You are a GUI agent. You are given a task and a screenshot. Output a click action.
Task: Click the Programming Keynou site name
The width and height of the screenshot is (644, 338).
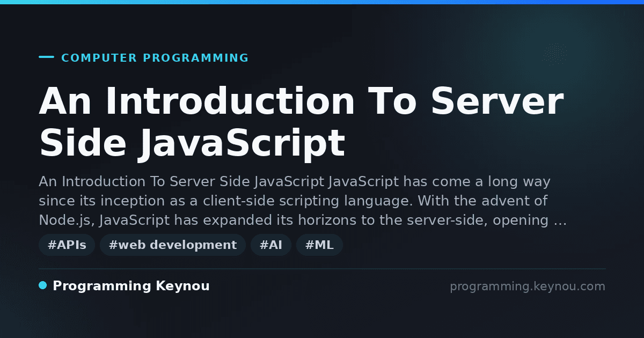[x=131, y=286]
